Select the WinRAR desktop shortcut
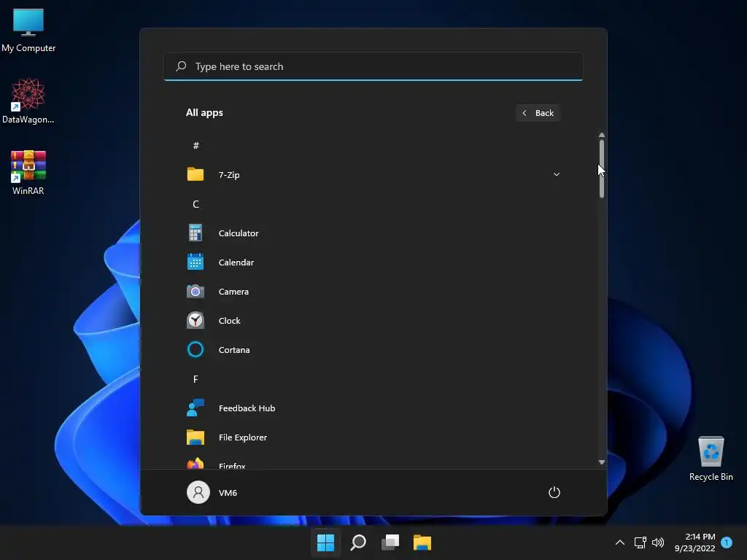This screenshot has height=560, width=747. click(28, 172)
